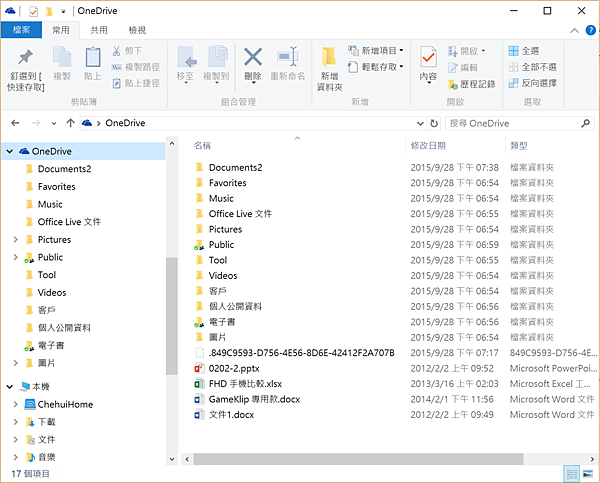
Task: Click the Pin to Quick Access icon
Action: click(x=25, y=57)
